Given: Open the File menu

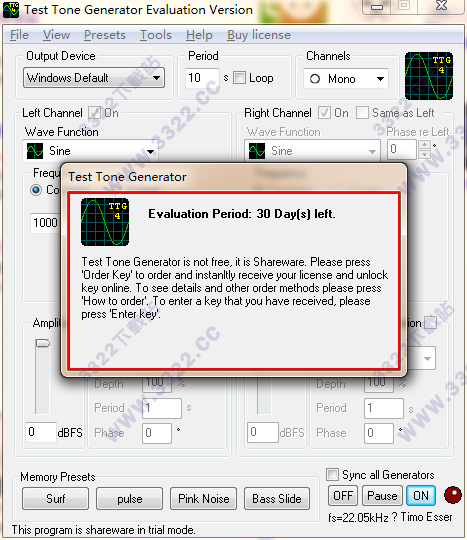Looking at the screenshot, I should [x=19, y=35].
